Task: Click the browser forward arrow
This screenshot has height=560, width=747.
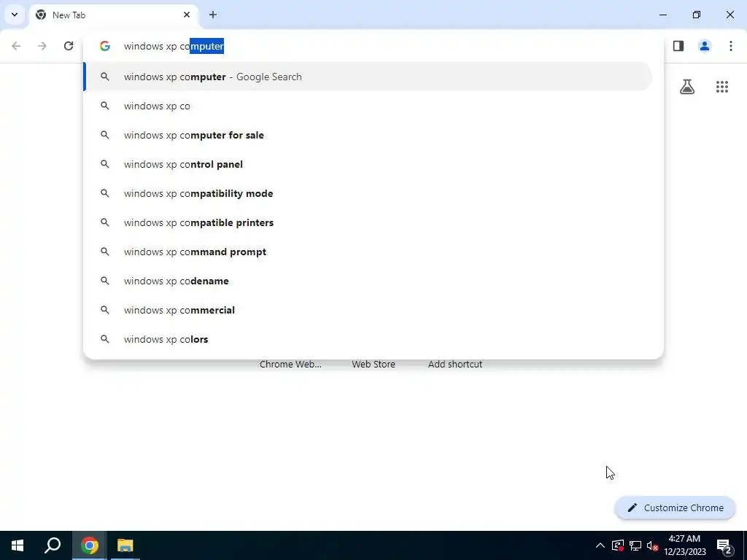Action: 42,46
